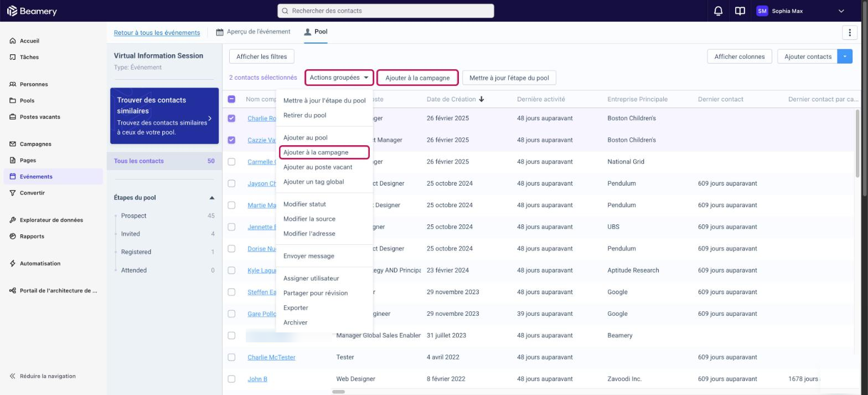868x395 pixels.
Task: Choose Ajouter à la campagne from the menu
Action: [x=324, y=152]
